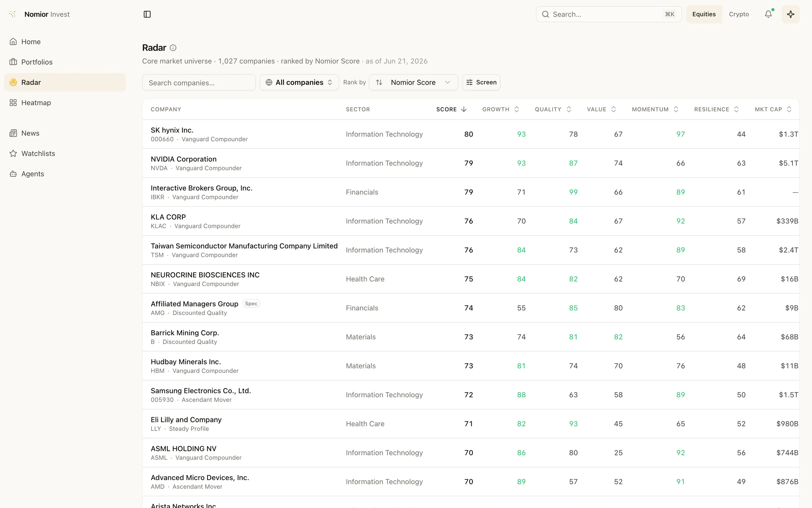Image resolution: width=812 pixels, height=508 pixels.
Task: Click Samsung Electronics Co., Ltd. name
Action: click(201, 391)
